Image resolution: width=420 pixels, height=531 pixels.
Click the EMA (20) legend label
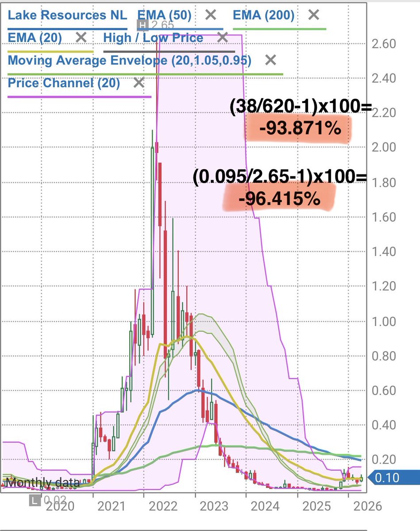click(35, 37)
